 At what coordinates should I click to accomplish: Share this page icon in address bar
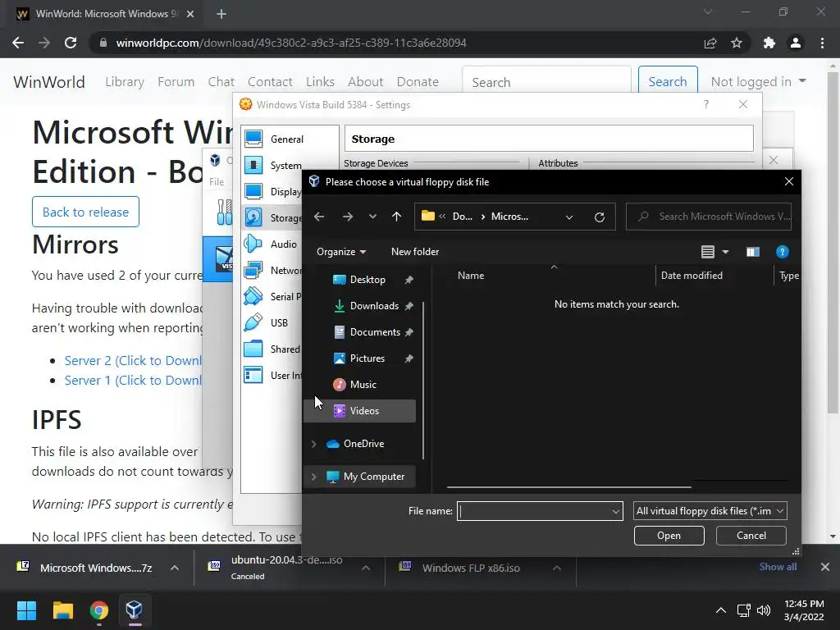(710, 43)
